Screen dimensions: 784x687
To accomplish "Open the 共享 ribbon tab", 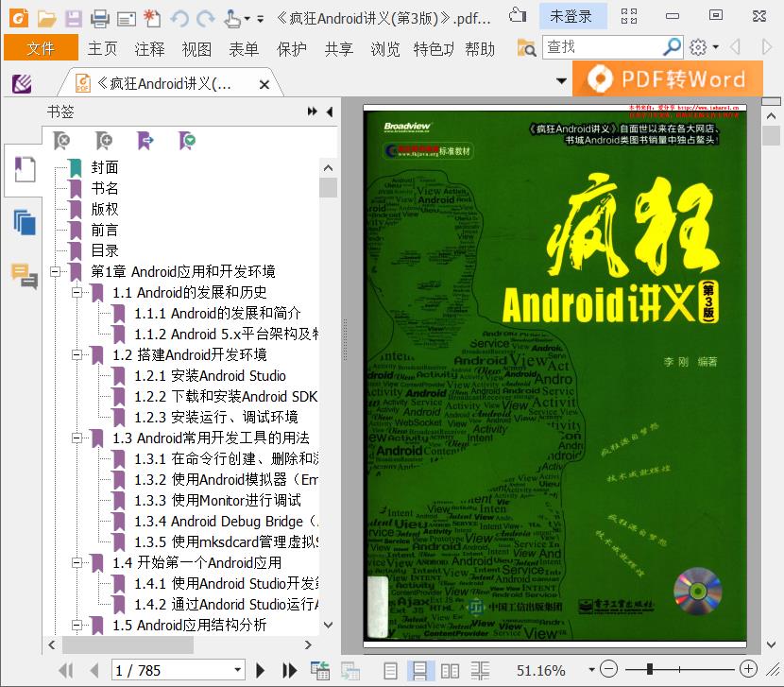I will coord(338,49).
